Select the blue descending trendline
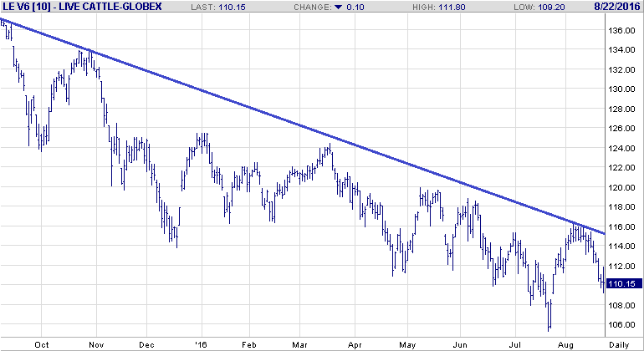This screenshot has height=351, width=644. coord(301,126)
